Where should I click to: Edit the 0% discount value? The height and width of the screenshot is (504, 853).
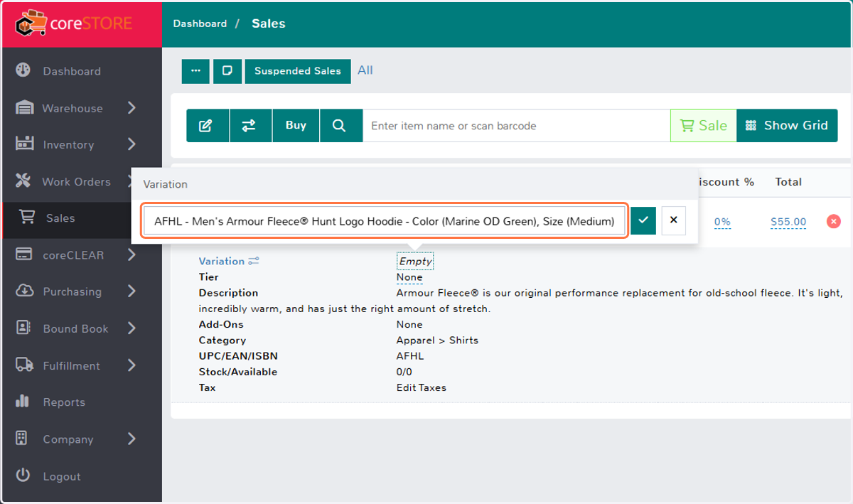(722, 222)
